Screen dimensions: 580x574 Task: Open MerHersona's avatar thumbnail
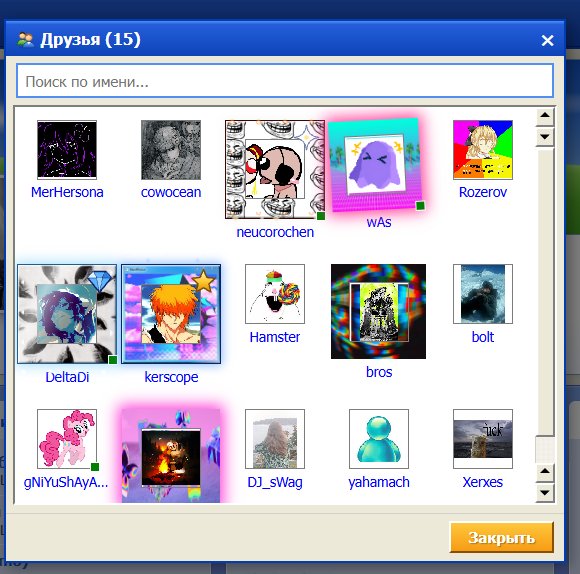[67, 150]
